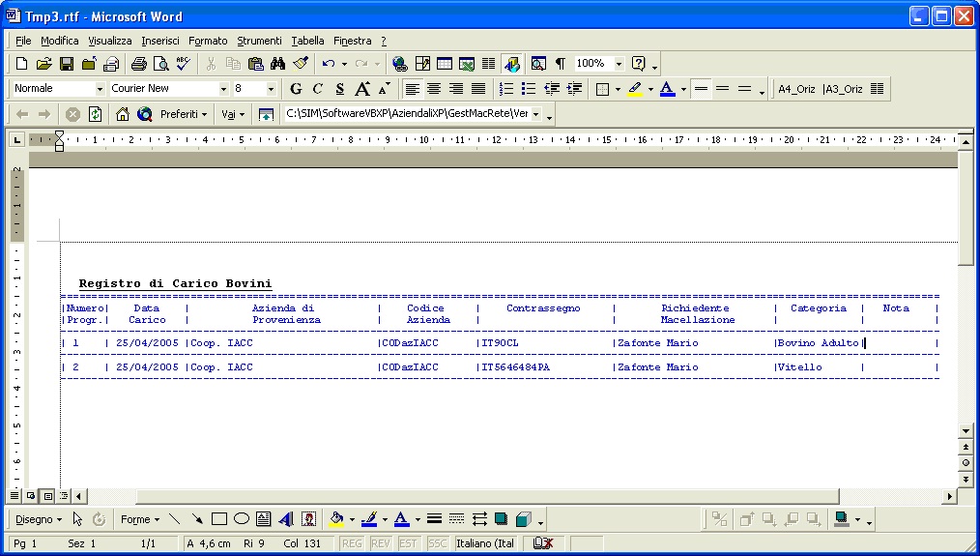Click the A4_Oriz button
This screenshot has width=980, height=556.
[x=796, y=89]
